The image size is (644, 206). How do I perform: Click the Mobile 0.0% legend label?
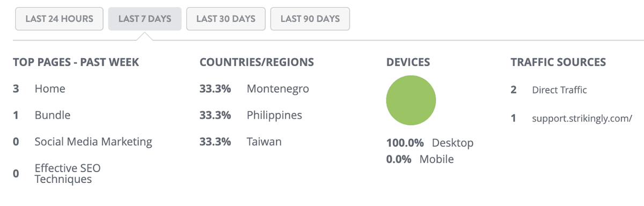coord(420,159)
